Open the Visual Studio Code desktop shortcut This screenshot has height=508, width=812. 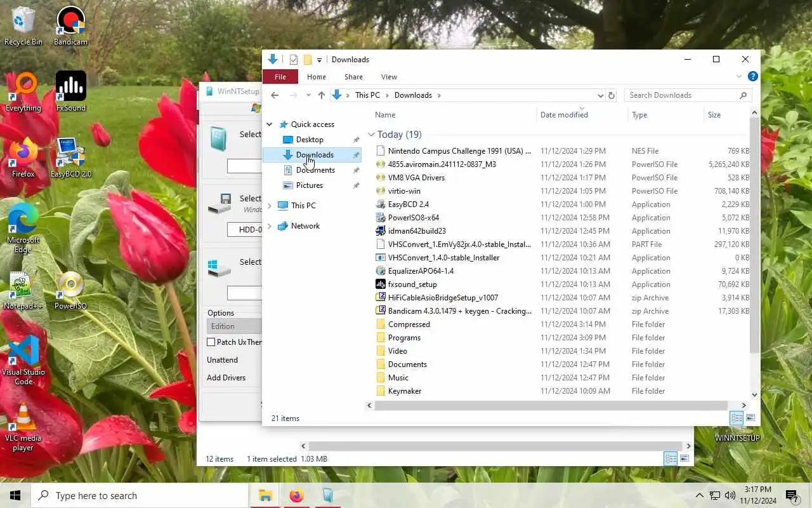pyautogui.click(x=23, y=361)
